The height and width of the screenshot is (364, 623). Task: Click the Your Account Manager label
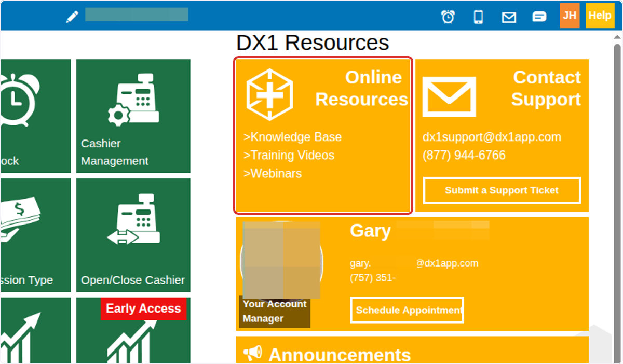point(275,312)
